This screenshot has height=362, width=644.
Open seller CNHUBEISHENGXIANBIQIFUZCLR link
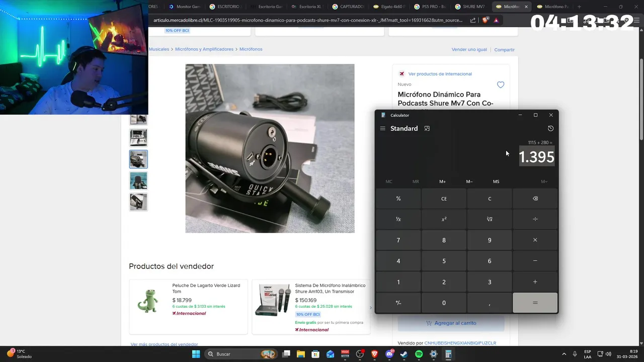[460, 343]
